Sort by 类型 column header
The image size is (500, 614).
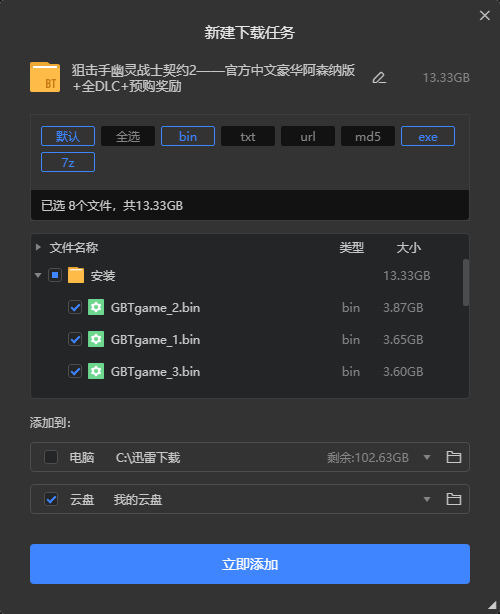(352, 247)
